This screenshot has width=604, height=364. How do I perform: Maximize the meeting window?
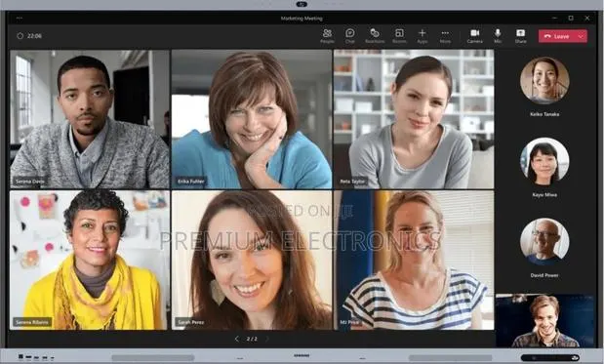pos(571,18)
